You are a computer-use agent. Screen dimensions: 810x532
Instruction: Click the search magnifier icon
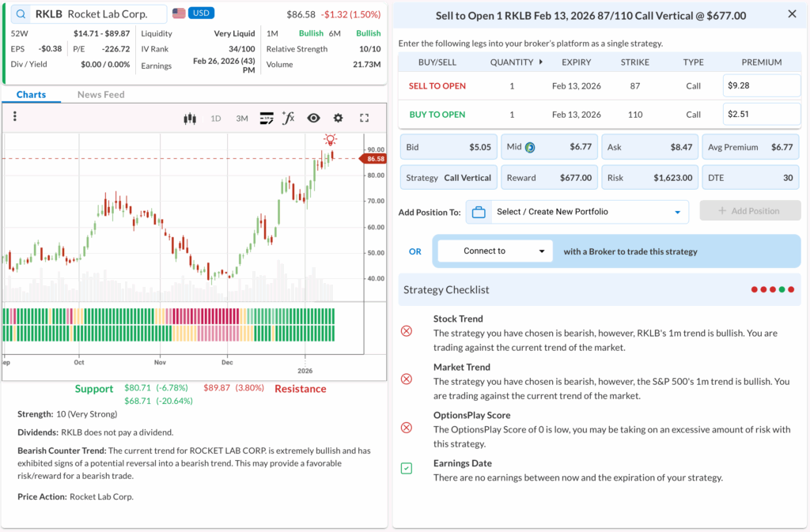pos(21,14)
